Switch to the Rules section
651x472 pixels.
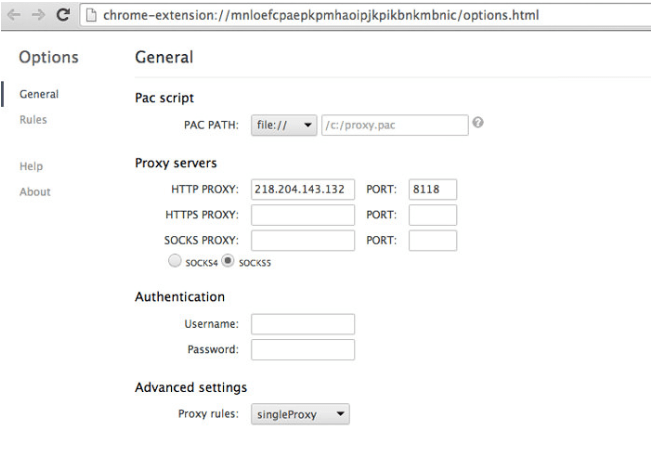click(33, 120)
